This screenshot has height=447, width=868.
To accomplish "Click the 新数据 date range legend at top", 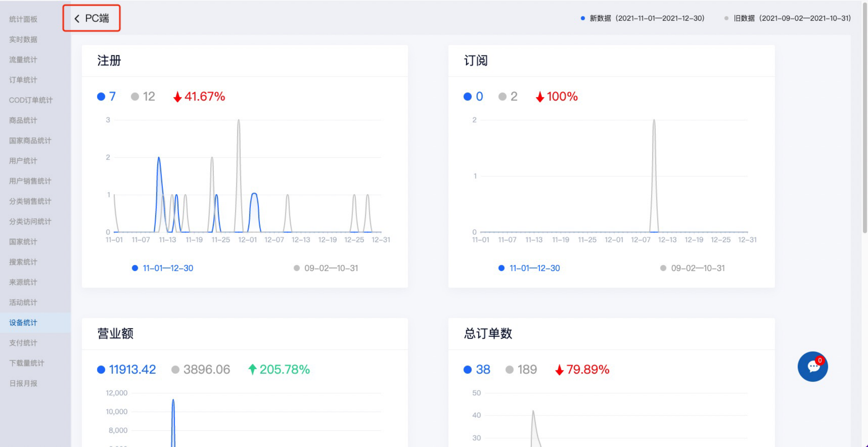I will click(643, 18).
